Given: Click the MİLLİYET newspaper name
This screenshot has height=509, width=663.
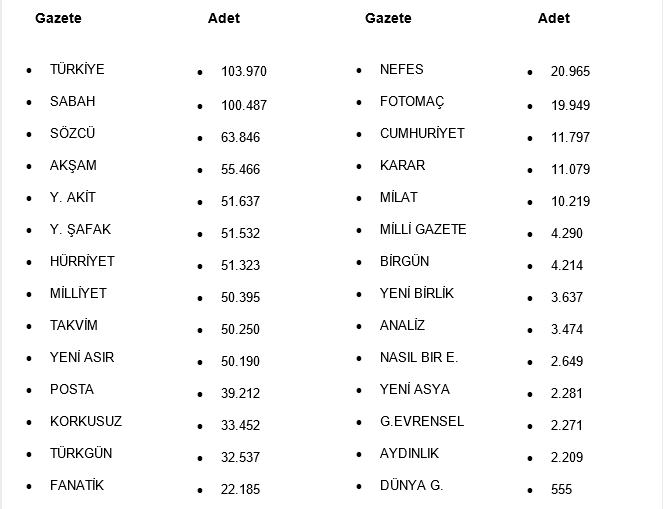Looking at the screenshot, I should [78, 293].
